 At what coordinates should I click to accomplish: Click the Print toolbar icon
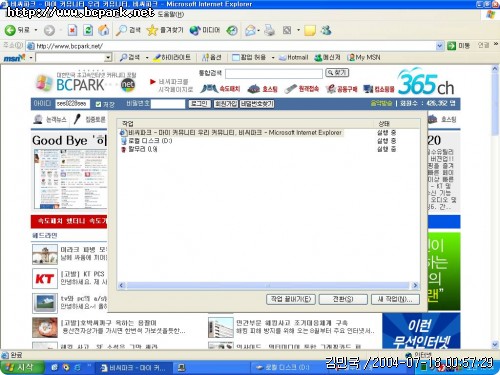click(x=269, y=31)
